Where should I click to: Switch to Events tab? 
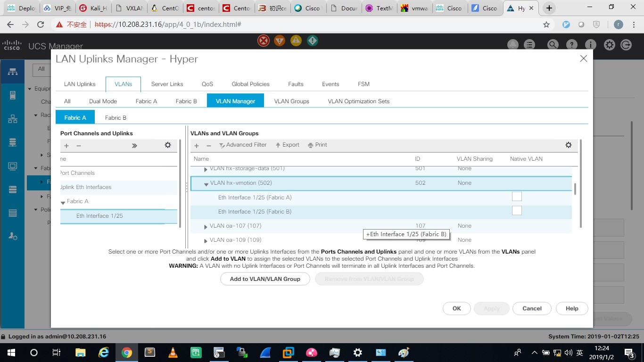click(x=330, y=84)
